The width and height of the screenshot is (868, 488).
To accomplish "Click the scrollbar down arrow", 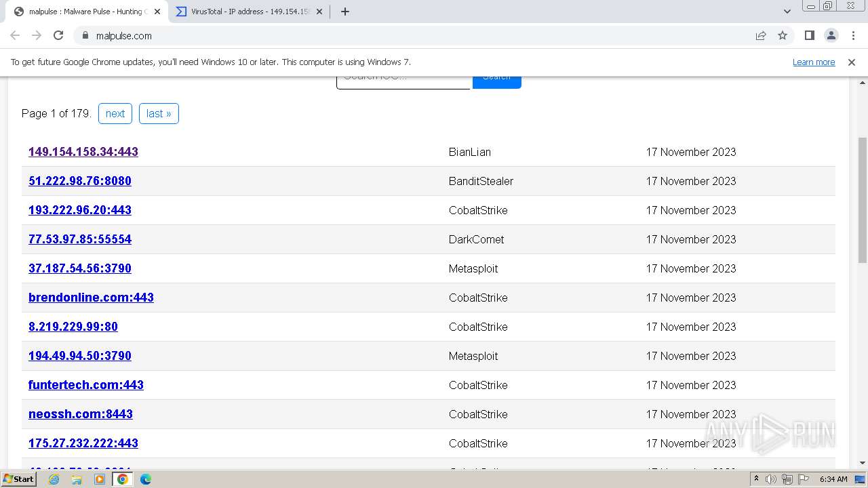I will (863, 463).
